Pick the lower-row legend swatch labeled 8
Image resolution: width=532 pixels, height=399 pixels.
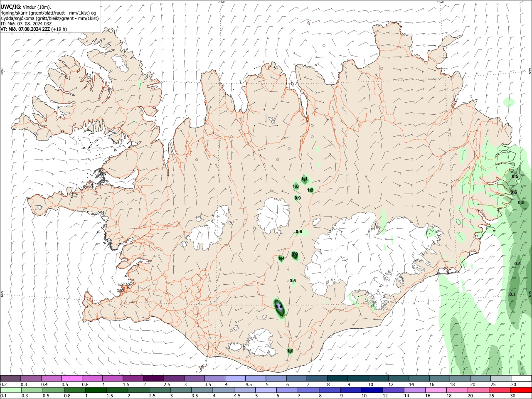click(x=329, y=390)
